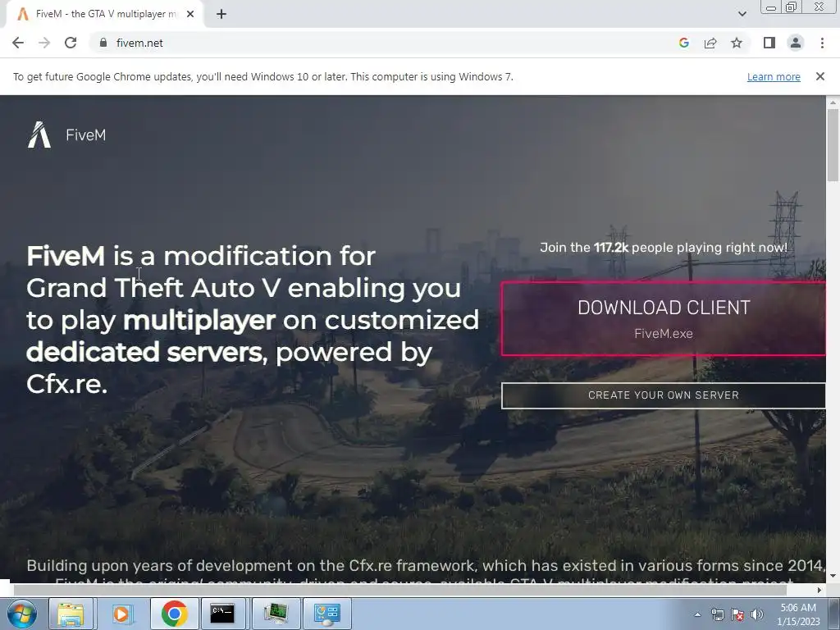Open the Control Panel taskbar icon
The height and width of the screenshot is (630, 840).
pos(327,614)
